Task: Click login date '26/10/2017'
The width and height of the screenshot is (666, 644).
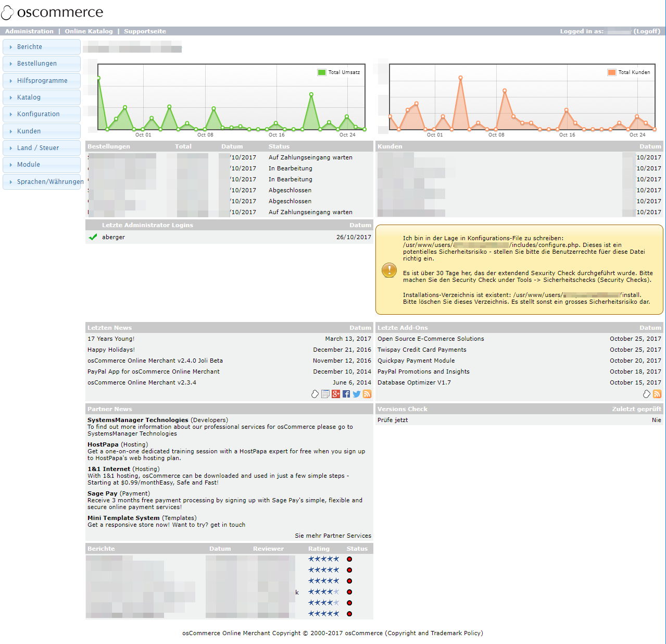Action: tap(354, 237)
